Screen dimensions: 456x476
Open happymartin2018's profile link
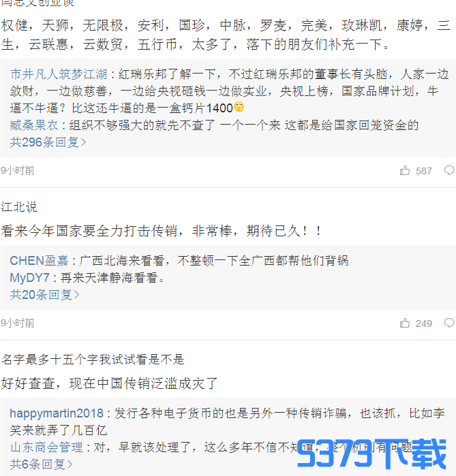[x=57, y=413]
